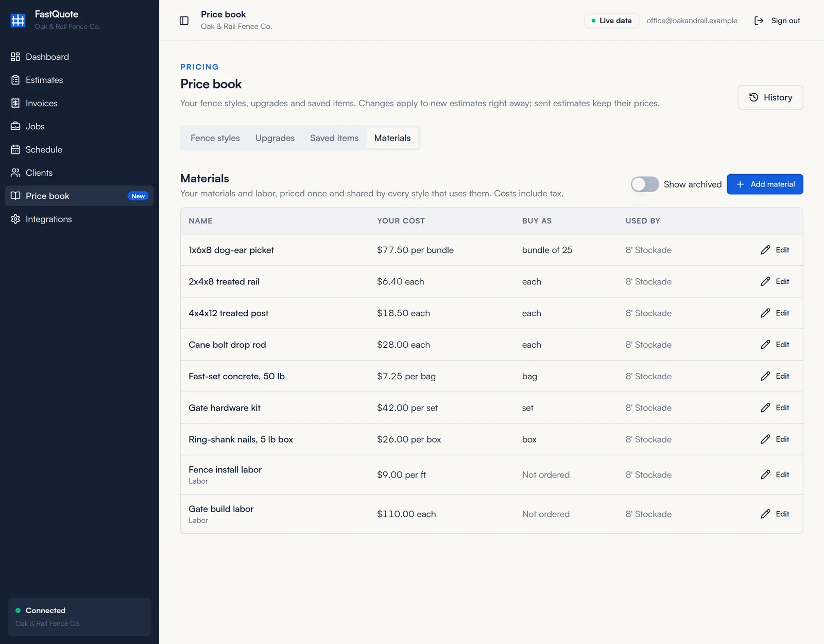Click the "$9.00 per ft" cost
Screen dimensions: 824x644
pos(401,474)
